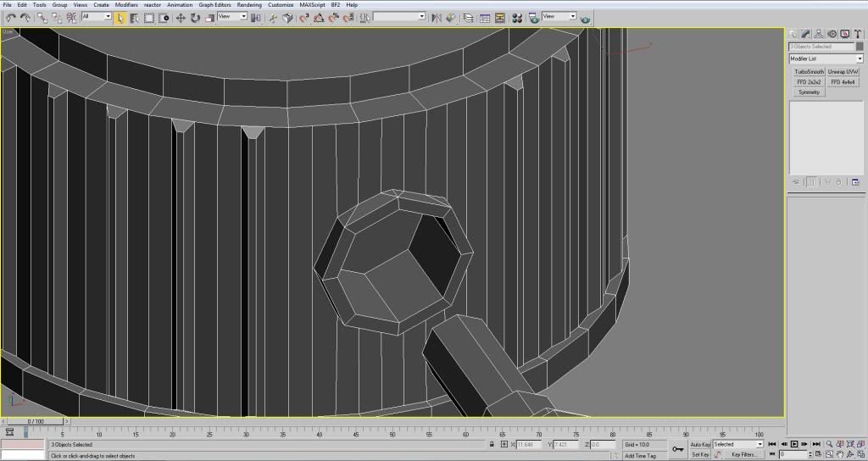The image size is (868, 461).
Task: Toggle the selection lock padlock
Action: tap(492, 444)
